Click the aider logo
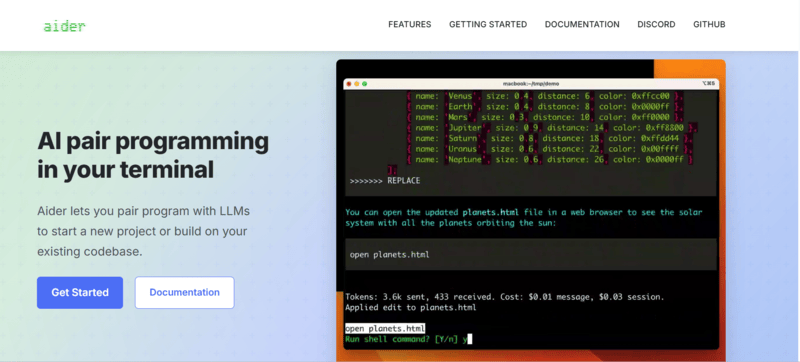This screenshot has height=362, width=800. click(64, 25)
